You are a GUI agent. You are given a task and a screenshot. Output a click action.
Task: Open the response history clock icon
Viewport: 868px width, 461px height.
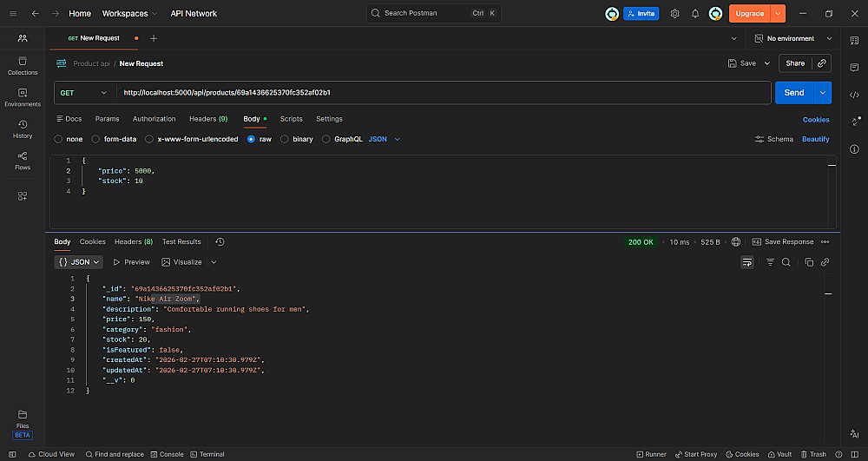pos(220,241)
